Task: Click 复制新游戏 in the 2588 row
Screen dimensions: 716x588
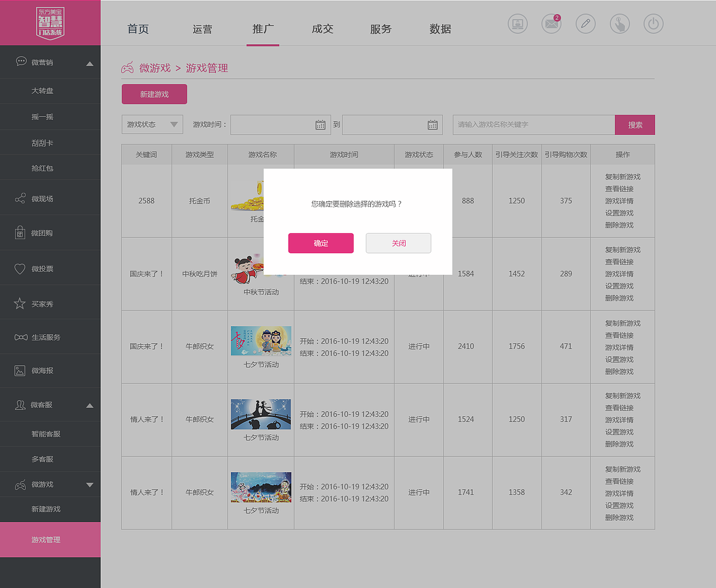Action: pos(623,177)
